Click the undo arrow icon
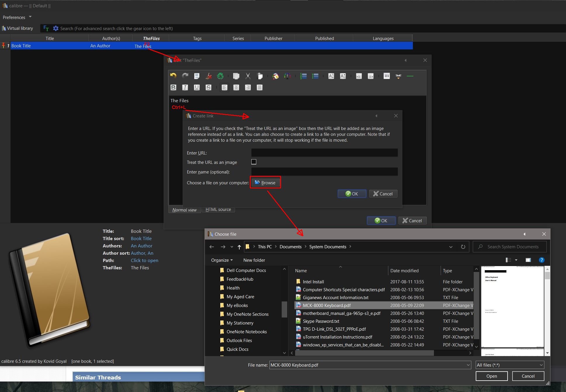This screenshot has height=392, width=566. [x=173, y=76]
